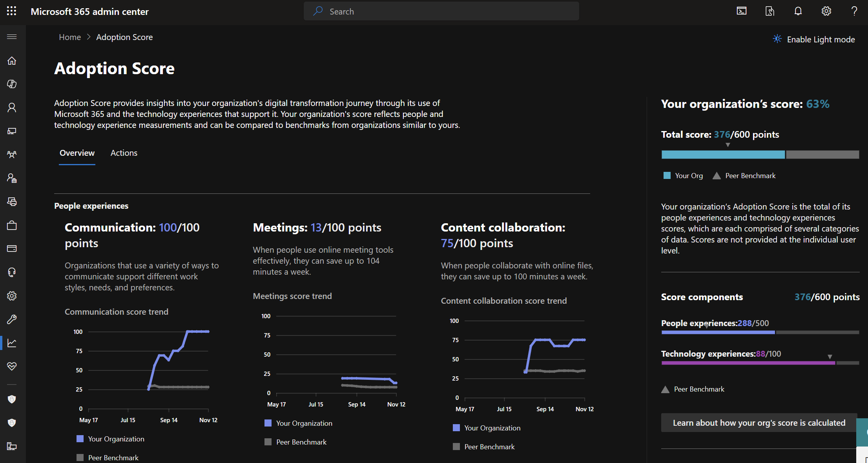Click Learn about how score is calculated
The width and height of the screenshot is (868, 463).
759,423
